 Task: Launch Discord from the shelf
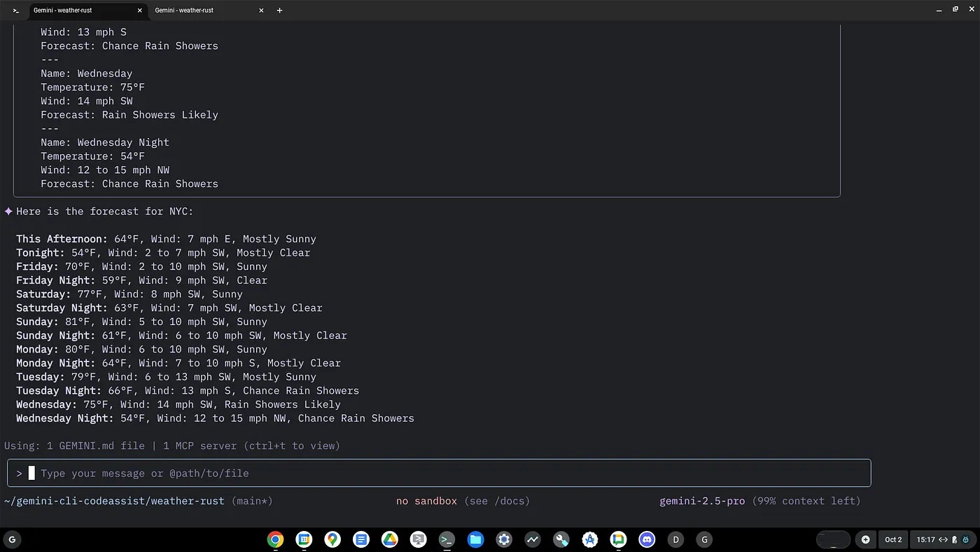click(x=647, y=539)
